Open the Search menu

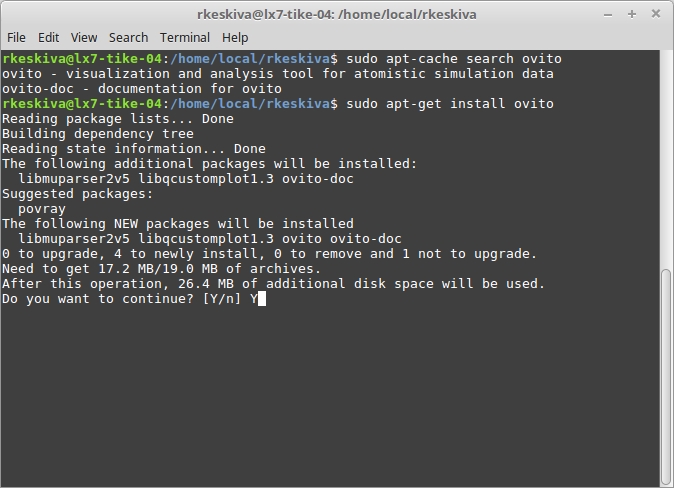(x=129, y=38)
